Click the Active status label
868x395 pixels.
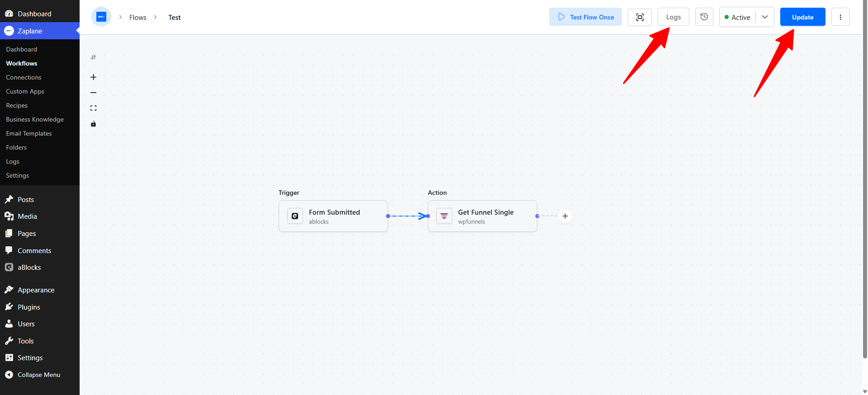click(x=740, y=17)
